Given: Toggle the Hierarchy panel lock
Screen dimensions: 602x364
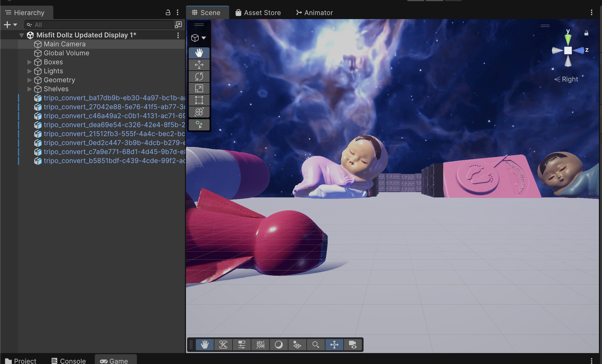Looking at the screenshot, I should (x=168, y=12).
